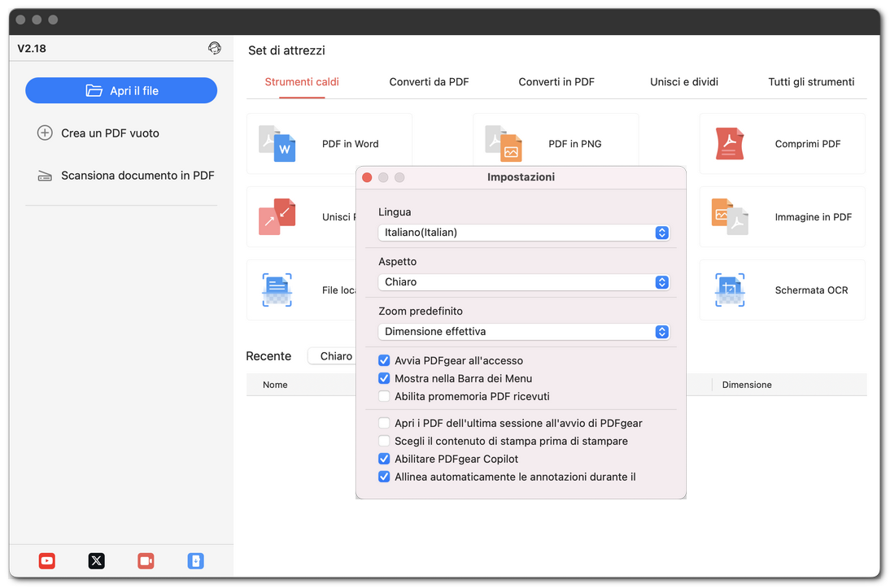
Task: Click the Apri il file button
Action: coord(121,90)
